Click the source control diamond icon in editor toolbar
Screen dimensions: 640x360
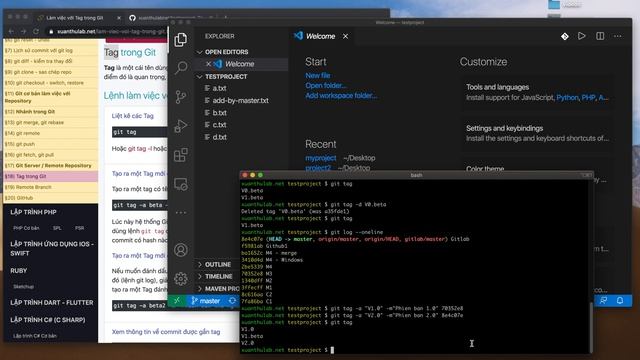point(564,36)
